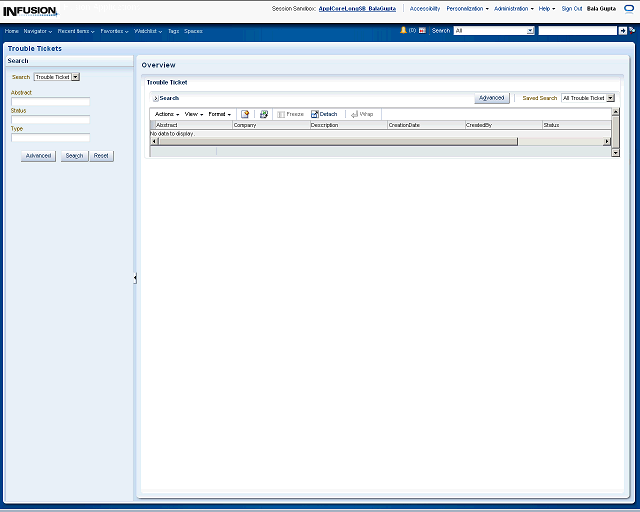Open the Administration menu
Viewport: 640px width, 512px height.
pos(513,9)
